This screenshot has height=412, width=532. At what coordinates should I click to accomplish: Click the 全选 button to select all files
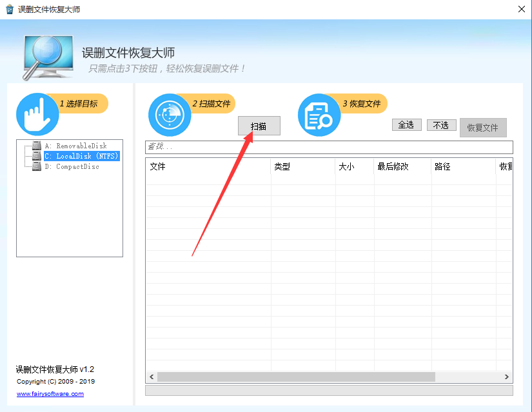[406, 124]
